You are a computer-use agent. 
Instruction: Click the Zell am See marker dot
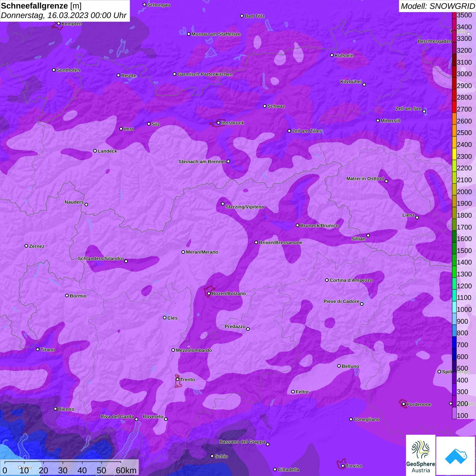coord(424,112)
